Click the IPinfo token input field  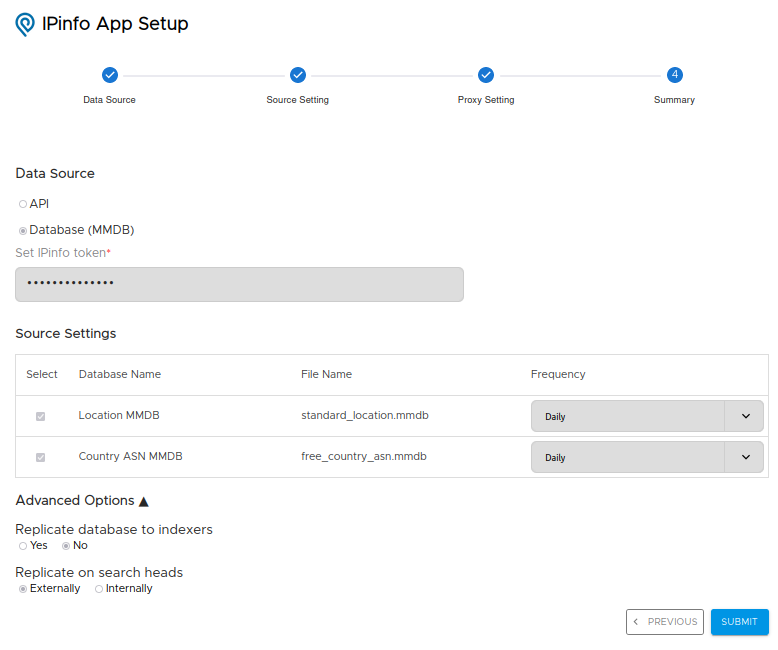click(239, 284)
